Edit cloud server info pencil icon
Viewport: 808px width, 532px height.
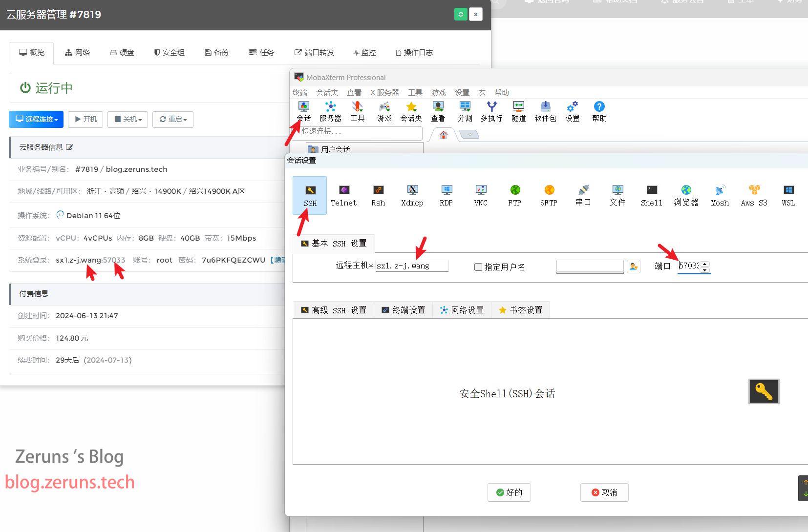point(69,147)
